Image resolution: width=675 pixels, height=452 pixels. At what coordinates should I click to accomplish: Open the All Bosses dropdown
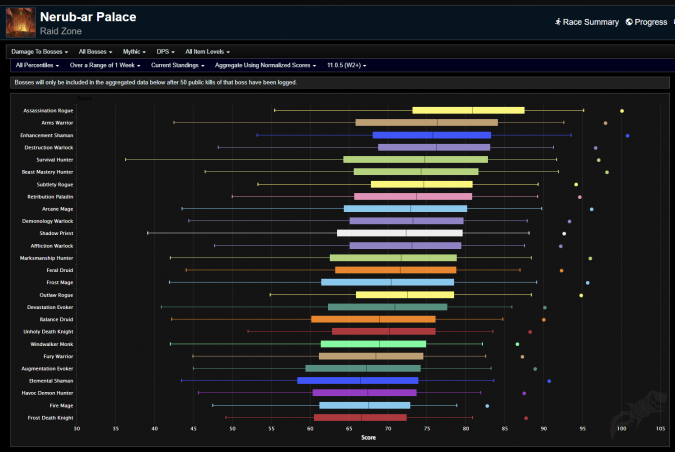[x=95, y=52]
